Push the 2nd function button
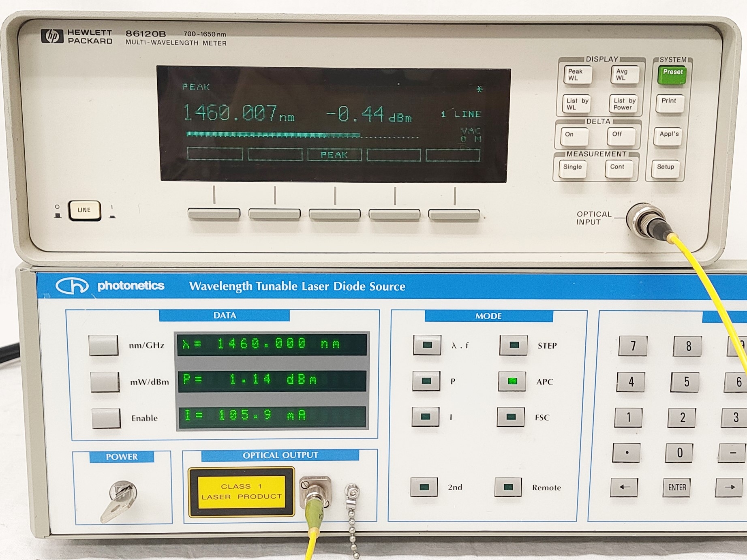Screen dimensions: 747x560 424,487
